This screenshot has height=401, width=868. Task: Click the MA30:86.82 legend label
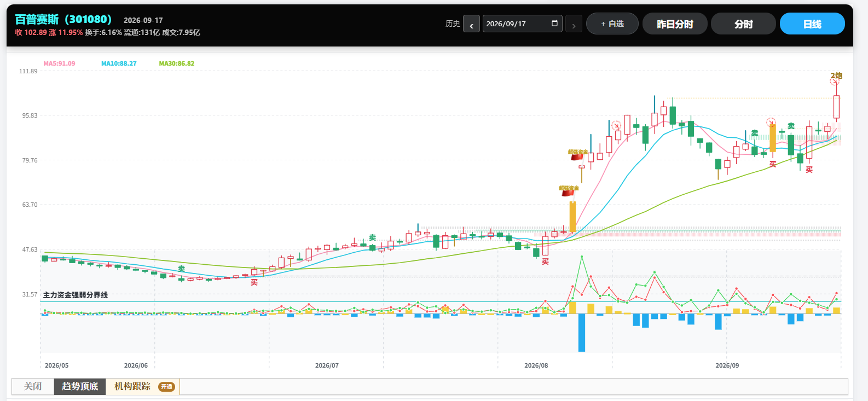176,63
